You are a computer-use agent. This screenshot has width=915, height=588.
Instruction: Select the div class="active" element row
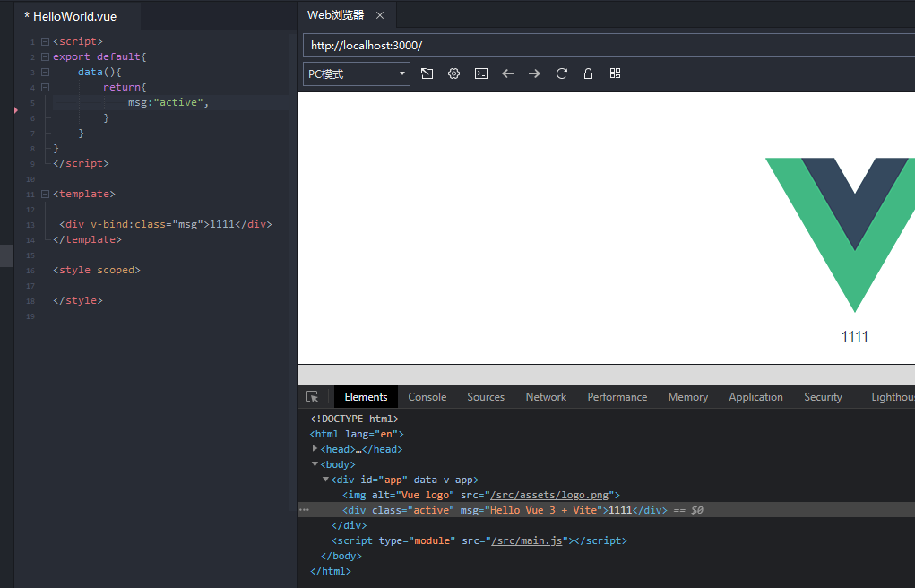[607, 510]
